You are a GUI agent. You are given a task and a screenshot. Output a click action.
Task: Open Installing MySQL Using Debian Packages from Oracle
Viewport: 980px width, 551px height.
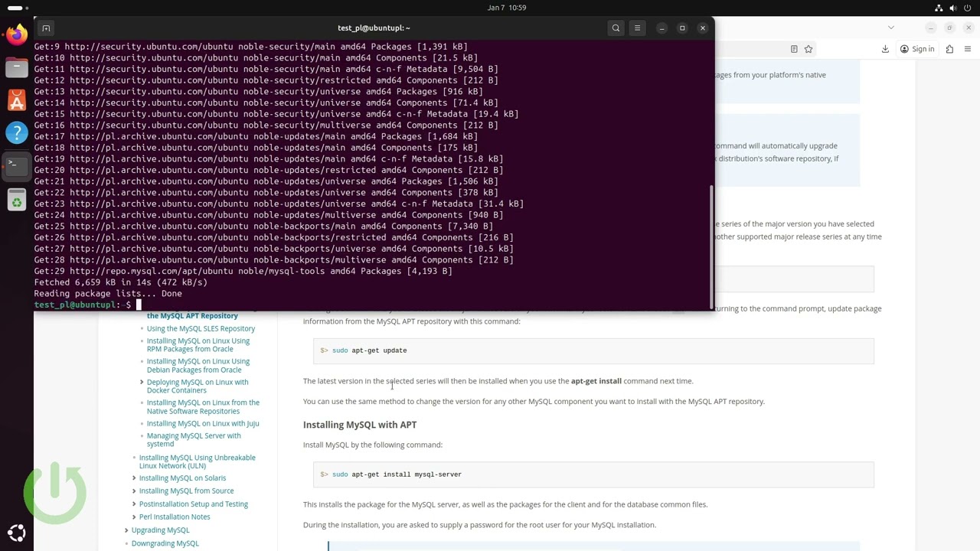tap(198, 366)
